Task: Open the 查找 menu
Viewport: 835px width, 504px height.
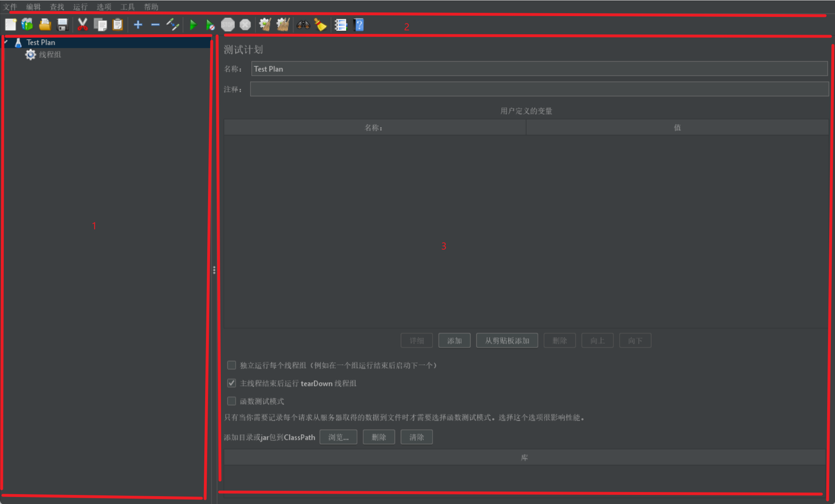Action: (x=57, y=7)
